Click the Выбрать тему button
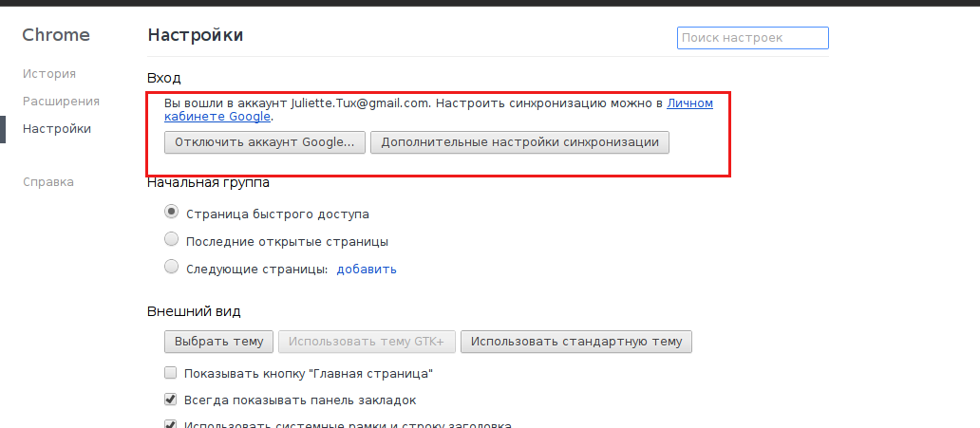The height and width of the screenshot is (428, 980). [x=218, y=342]
